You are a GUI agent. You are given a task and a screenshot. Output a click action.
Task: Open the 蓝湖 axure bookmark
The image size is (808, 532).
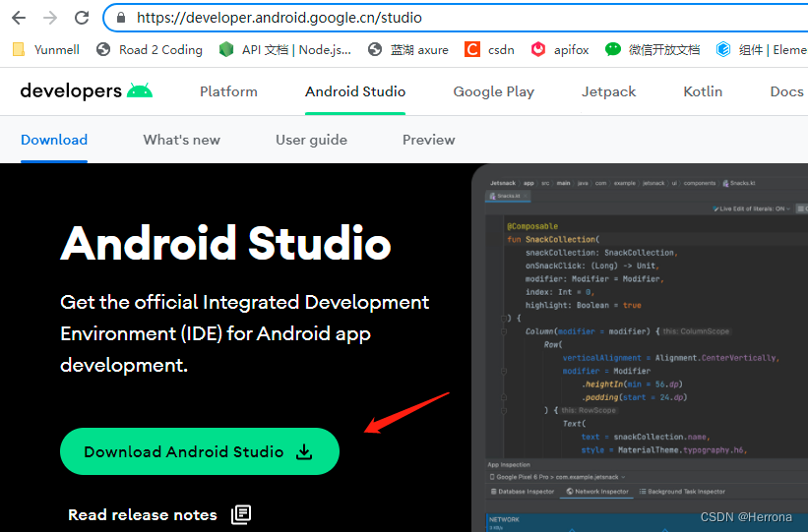[x=408, y=50]
